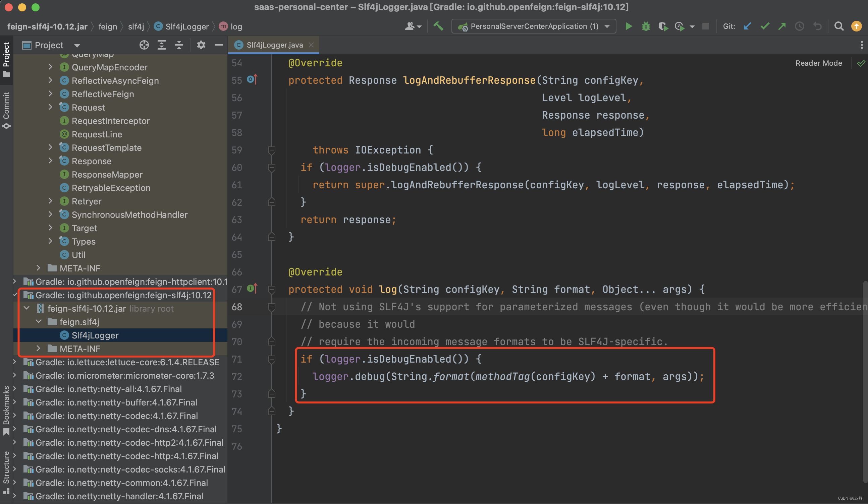This screenshot has height=504, width=868.
Task: Collapse the feign.slf4j package
Action: point(39,322)
